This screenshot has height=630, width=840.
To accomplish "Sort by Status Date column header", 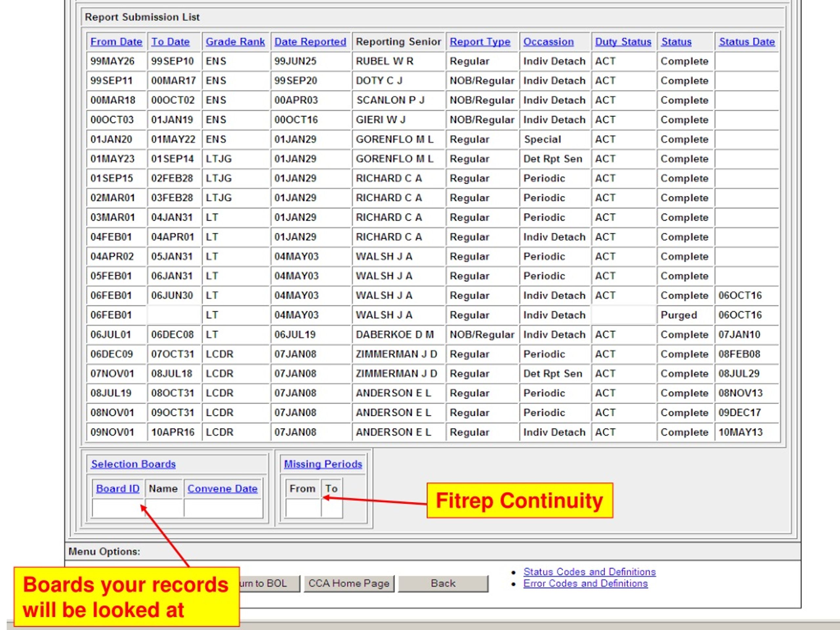I will pos(746,42).
